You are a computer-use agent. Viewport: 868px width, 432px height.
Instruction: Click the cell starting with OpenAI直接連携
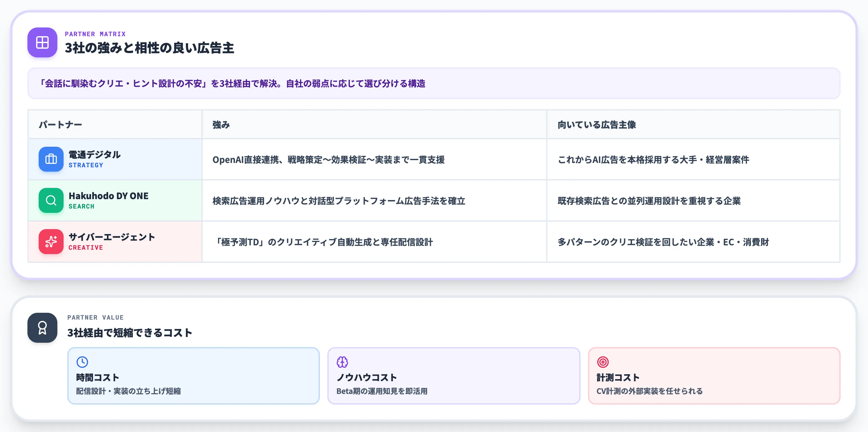coord(374,160)
